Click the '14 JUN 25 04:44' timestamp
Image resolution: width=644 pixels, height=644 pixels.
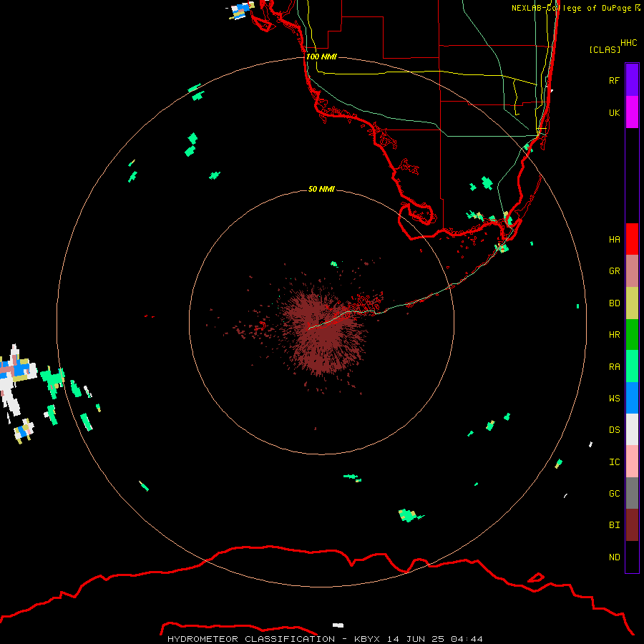click(434, 639)
